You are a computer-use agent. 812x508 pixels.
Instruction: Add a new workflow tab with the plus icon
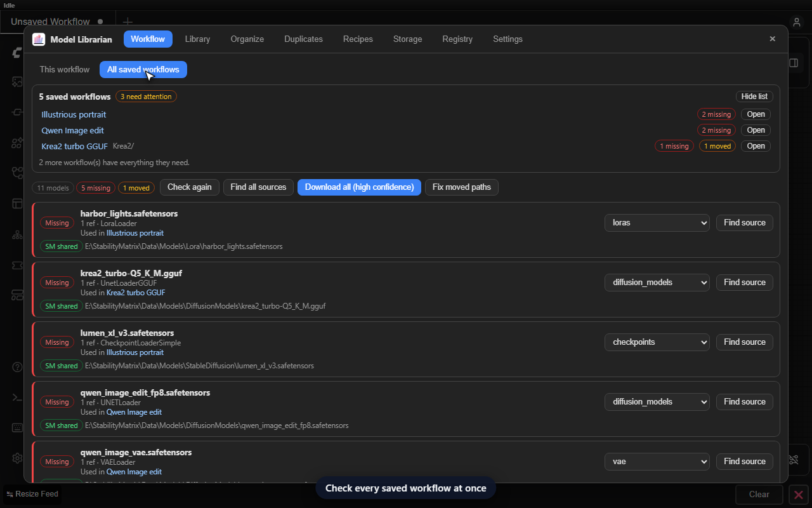pyautogui.click(x=128, y=22)
